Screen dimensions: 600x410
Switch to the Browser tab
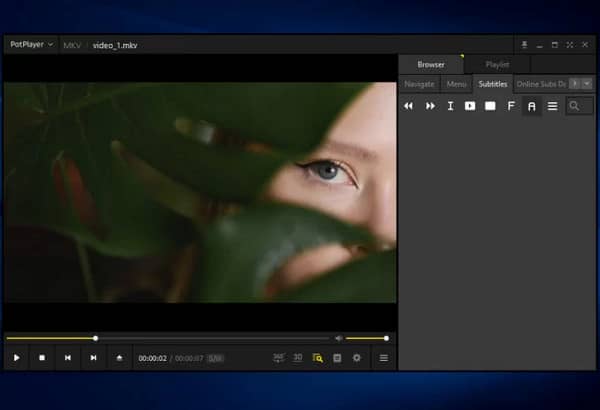431,64
